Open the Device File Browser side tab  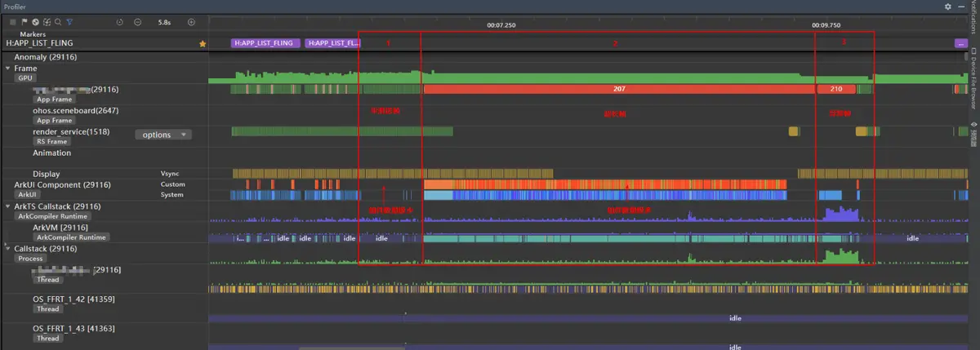point(974,82)
